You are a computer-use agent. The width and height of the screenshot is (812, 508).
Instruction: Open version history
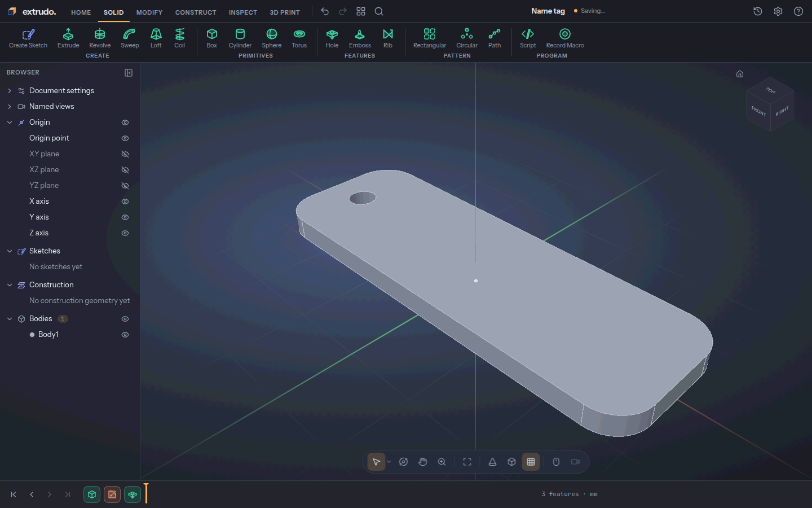click(x=758, y=11)
